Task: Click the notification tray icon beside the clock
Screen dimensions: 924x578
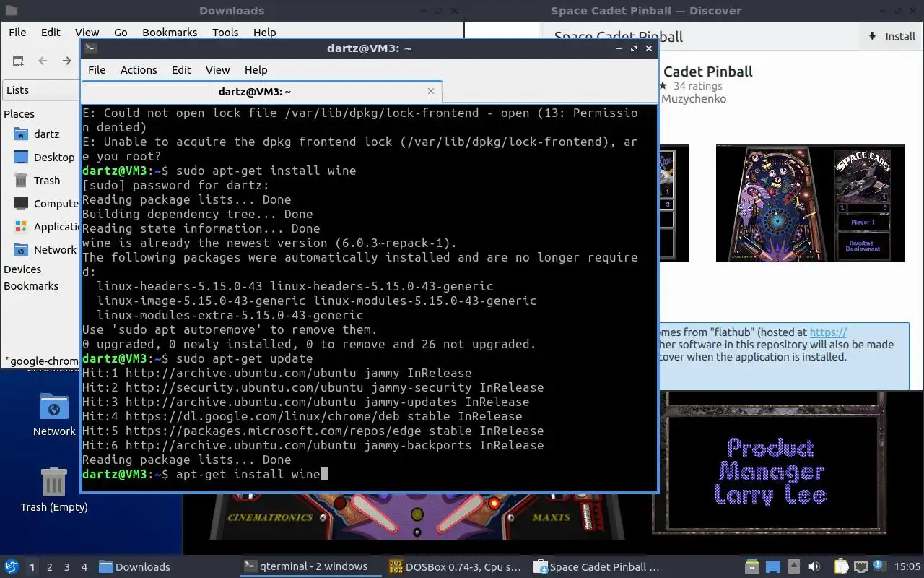Action: tap(879, 566)
